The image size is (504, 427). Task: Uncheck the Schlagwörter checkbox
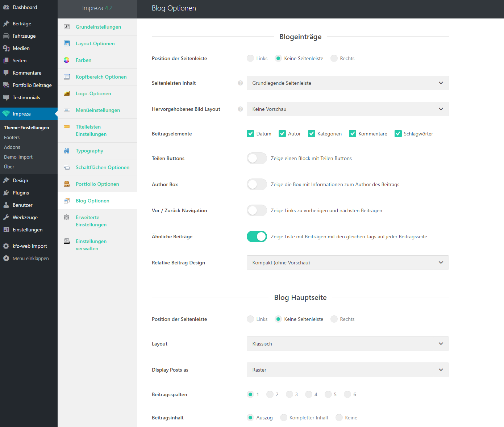[x=398, y=134]
